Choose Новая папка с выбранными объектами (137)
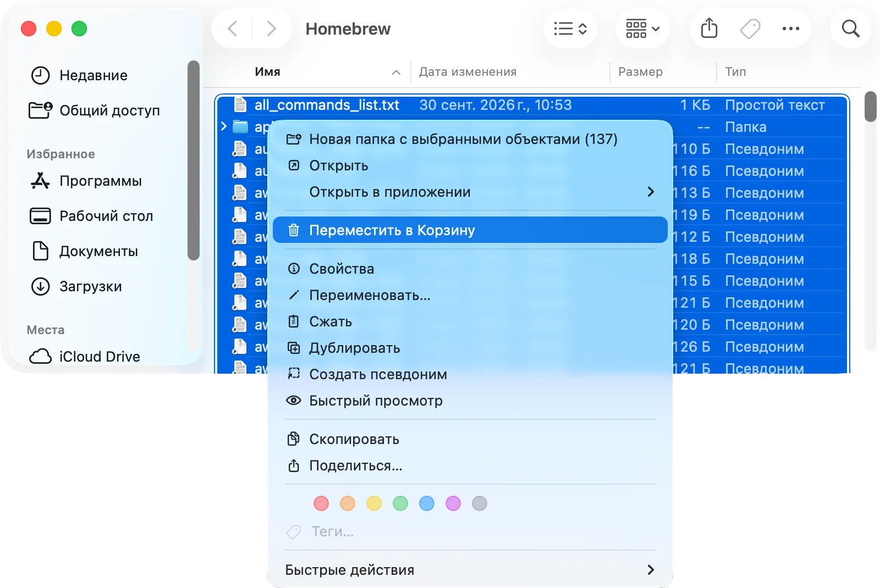The height and width of the screenshot is (588, 880). pos(470,139)
